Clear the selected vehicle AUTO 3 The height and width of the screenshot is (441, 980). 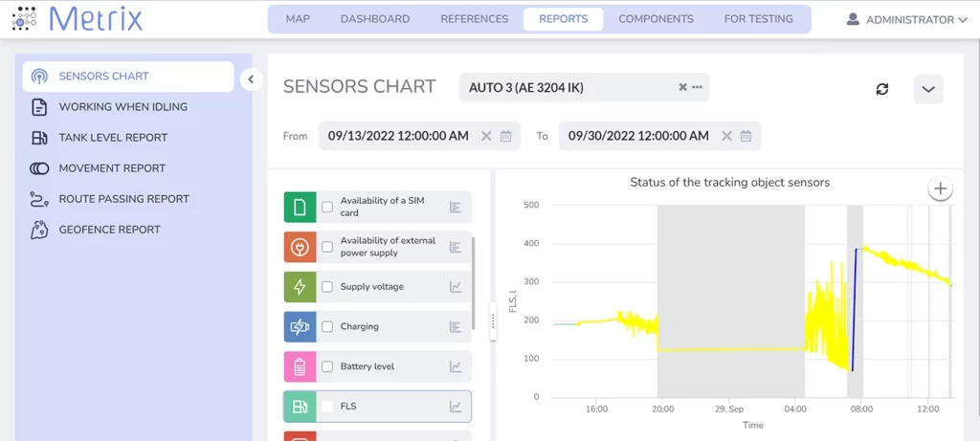682,87
